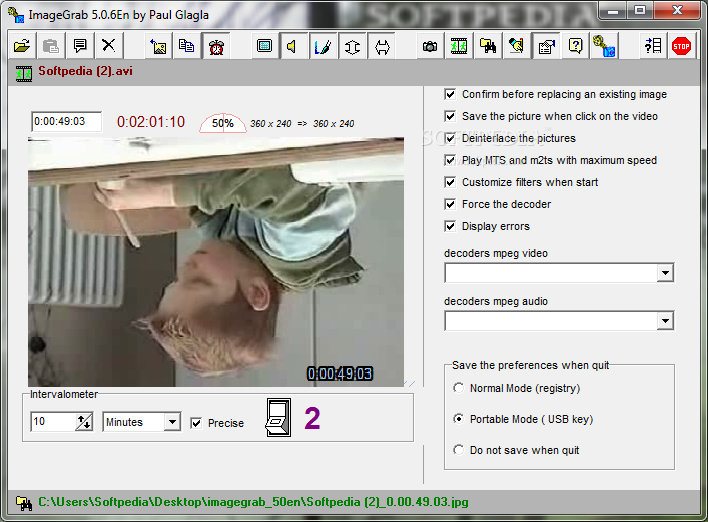
Task: Click the horizontal flip arrows icon
Action: pos(382,46)
